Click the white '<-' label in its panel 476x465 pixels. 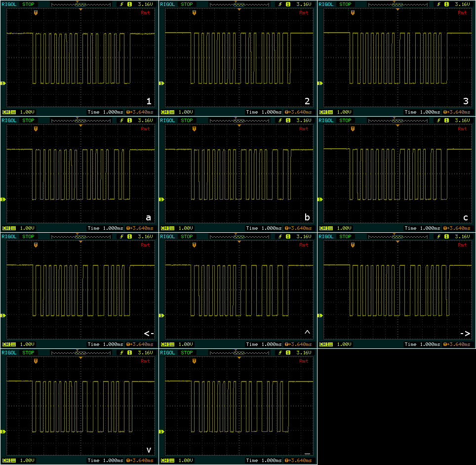point(149,334)
